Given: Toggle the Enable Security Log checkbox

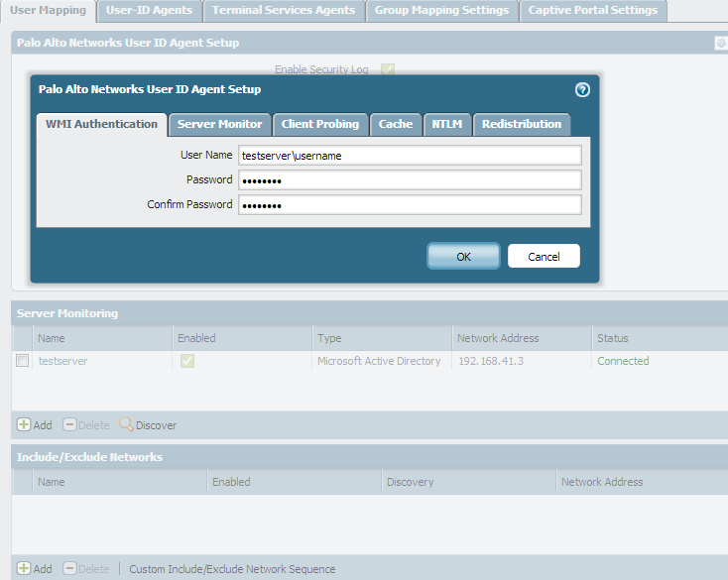Looking at the screenshot, I should (x=388, y=69).
